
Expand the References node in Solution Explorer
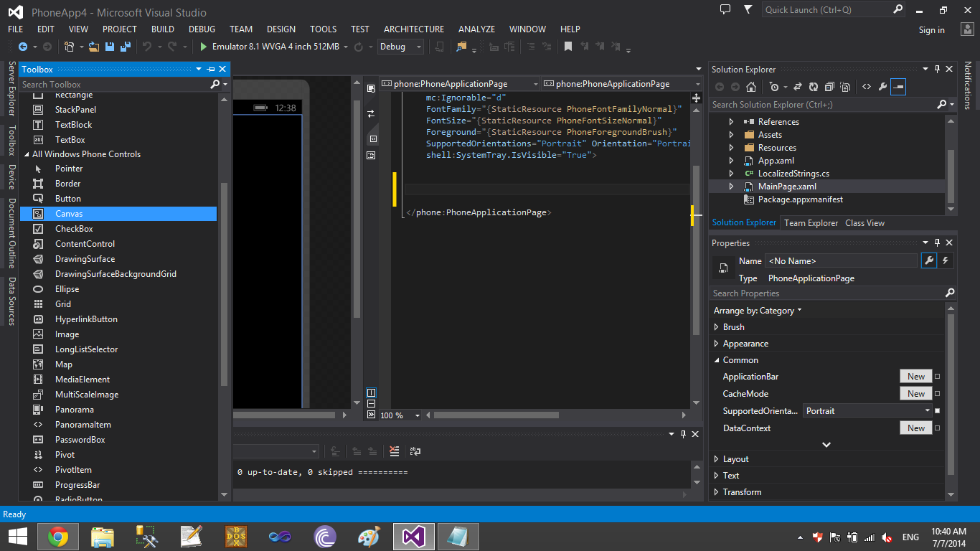[731, 121]
